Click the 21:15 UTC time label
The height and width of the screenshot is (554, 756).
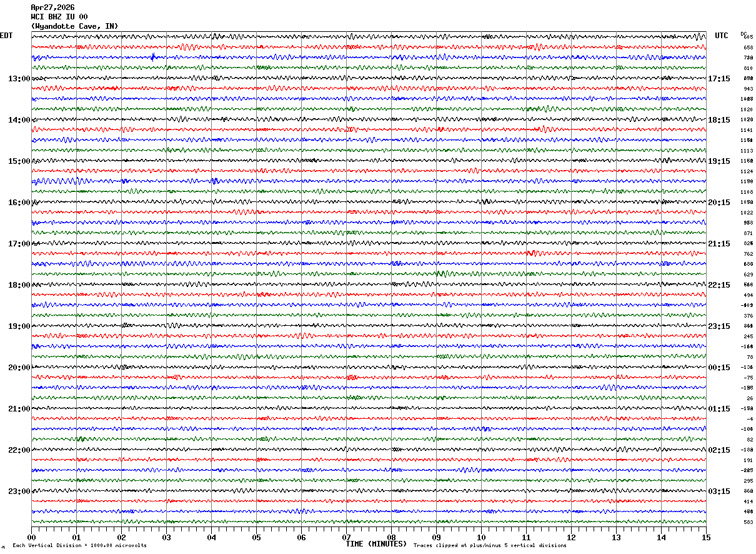point(719,244)
